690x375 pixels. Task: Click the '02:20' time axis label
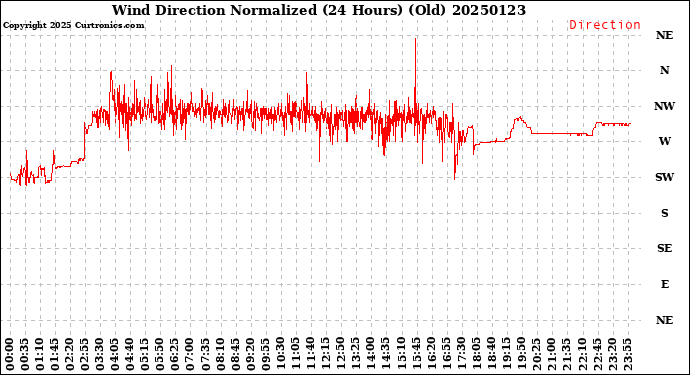coord(70,354)
